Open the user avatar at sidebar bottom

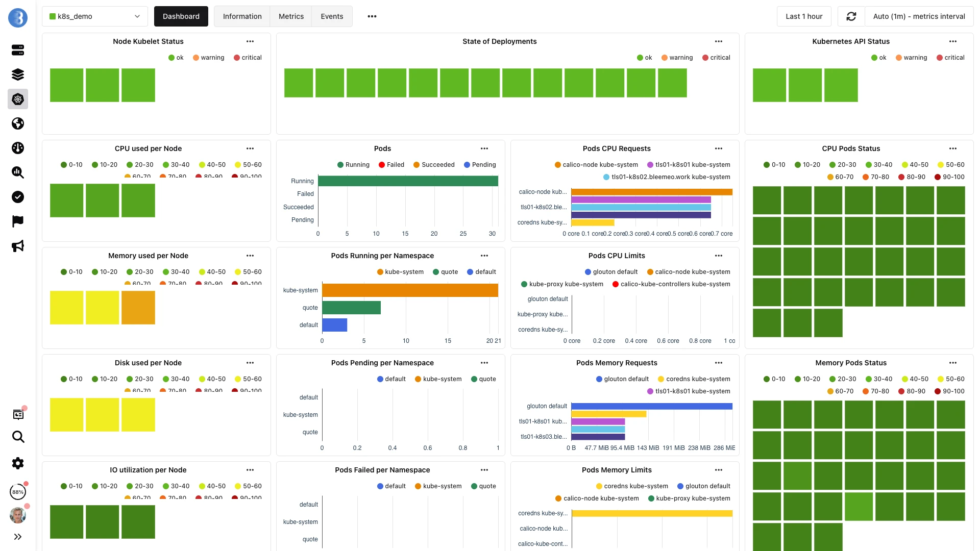click(18, 515)
